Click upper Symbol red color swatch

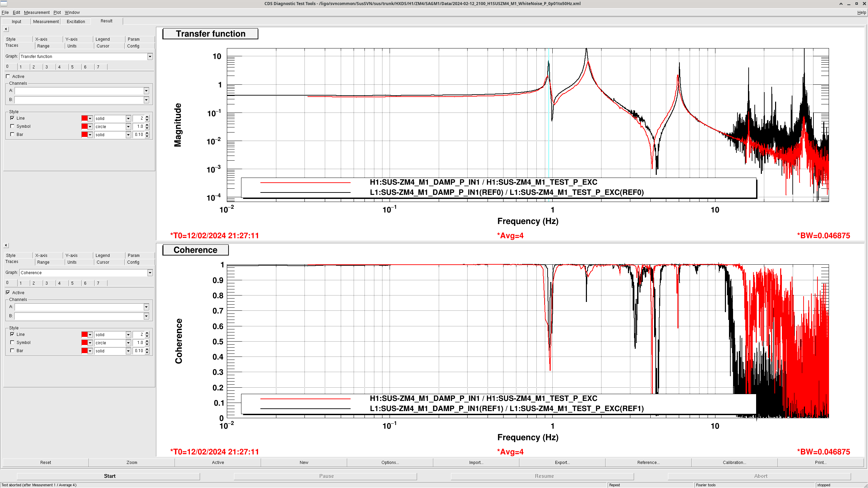tap(84, 127)
